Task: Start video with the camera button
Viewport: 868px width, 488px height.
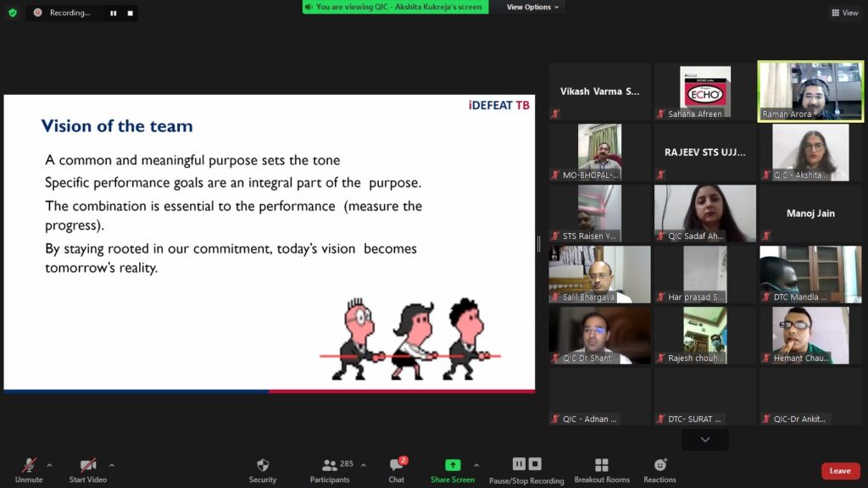Action: click(87, 467)
